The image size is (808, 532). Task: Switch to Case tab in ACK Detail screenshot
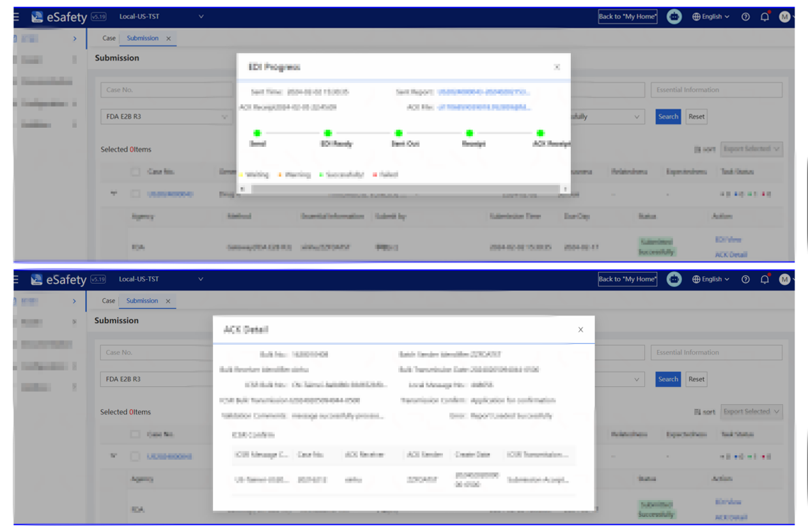109,301
